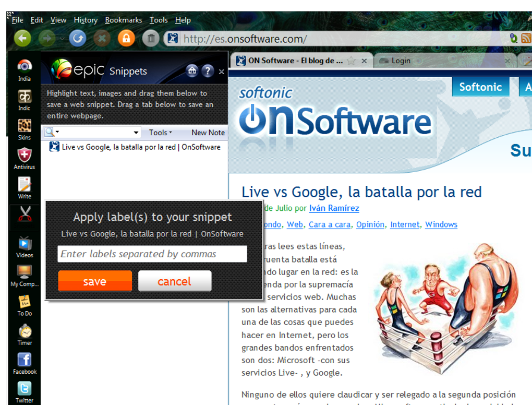Open Live vs Google article headline
This screenshot has width=532, height=405.
point(361,192)
